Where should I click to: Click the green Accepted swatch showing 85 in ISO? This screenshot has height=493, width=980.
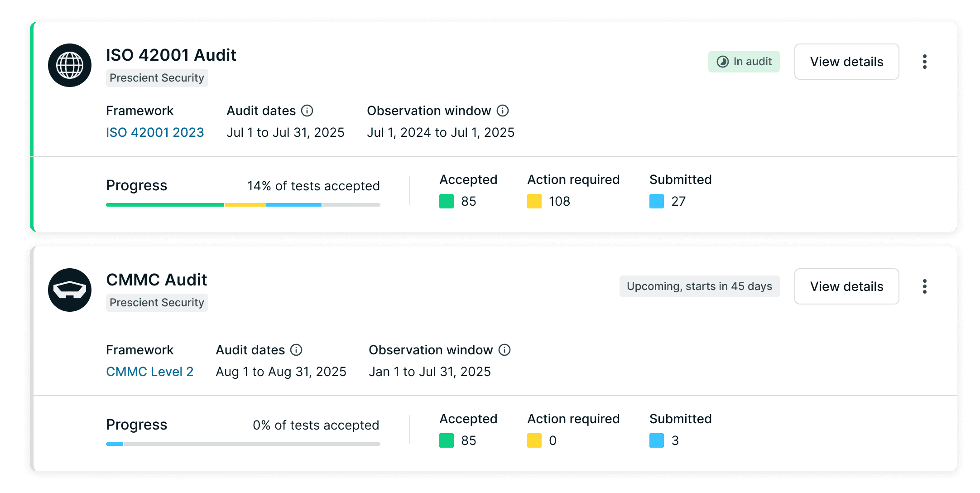447,201
